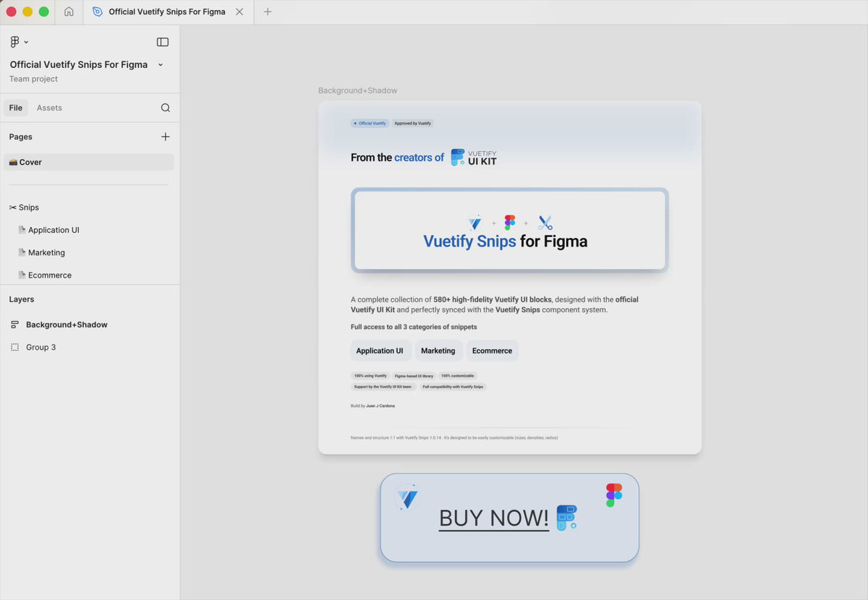
Task: Click the Support by Vuetify UI Kit team tag
Action: click(383, 387)
